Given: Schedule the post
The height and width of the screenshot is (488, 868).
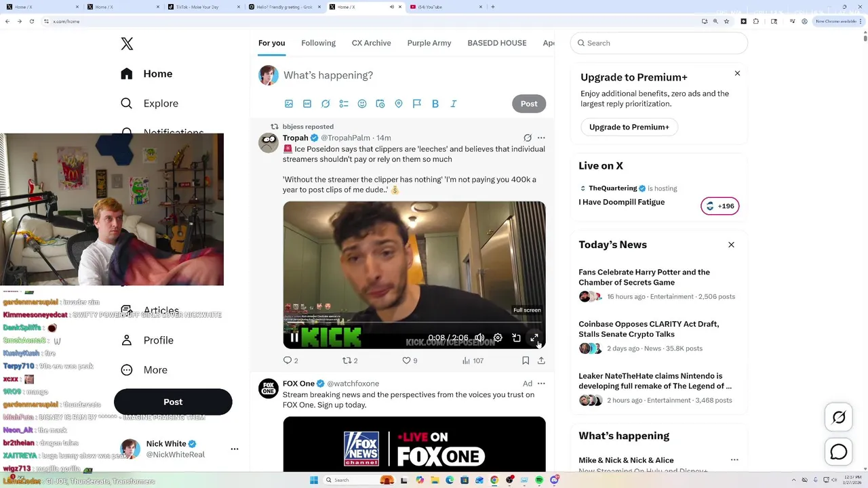Looking at the screenshot, I should [380, 104].
